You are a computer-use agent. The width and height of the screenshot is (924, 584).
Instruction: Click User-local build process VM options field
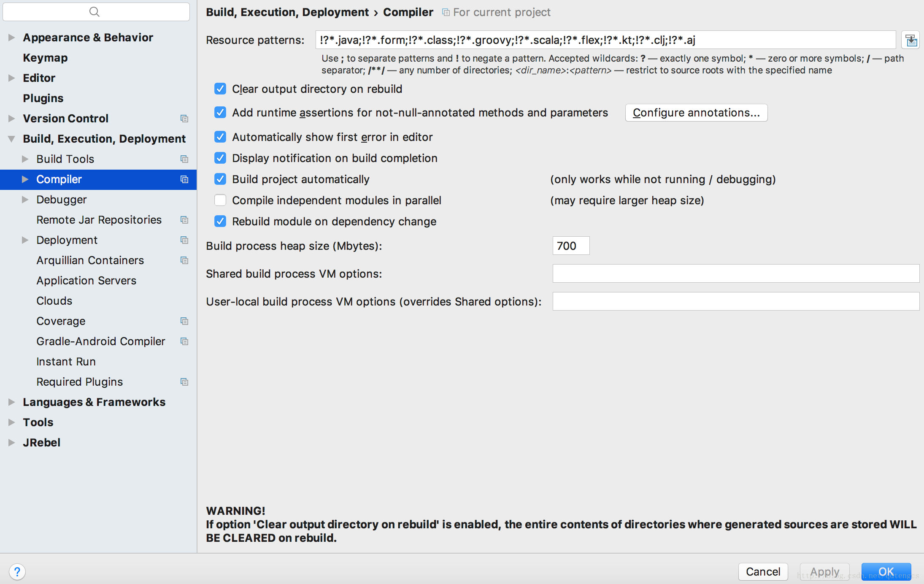pos(736,301)
